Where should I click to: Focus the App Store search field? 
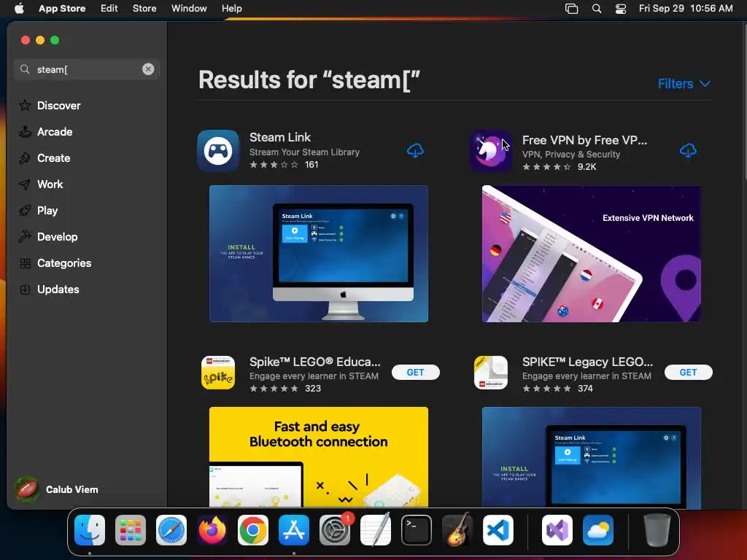pyautogui.click(x=87, y=69)
